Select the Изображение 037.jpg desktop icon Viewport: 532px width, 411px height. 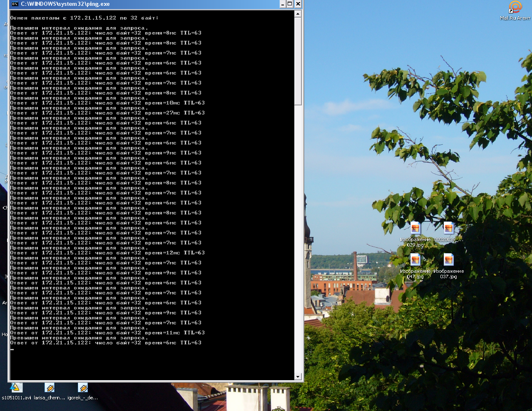point(448,260)
